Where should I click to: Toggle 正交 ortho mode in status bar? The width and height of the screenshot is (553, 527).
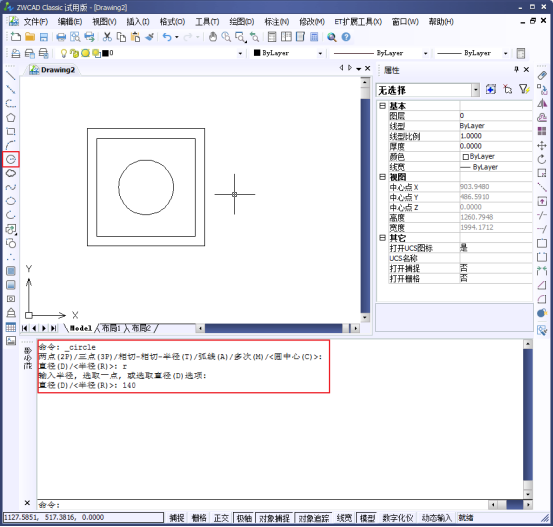pos(221,518)
